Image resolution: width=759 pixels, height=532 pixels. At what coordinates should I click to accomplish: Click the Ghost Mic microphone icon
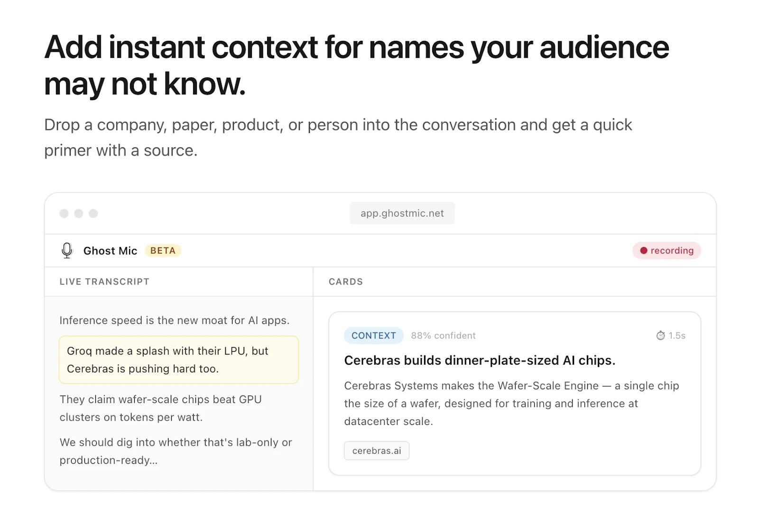click(67, 250)
